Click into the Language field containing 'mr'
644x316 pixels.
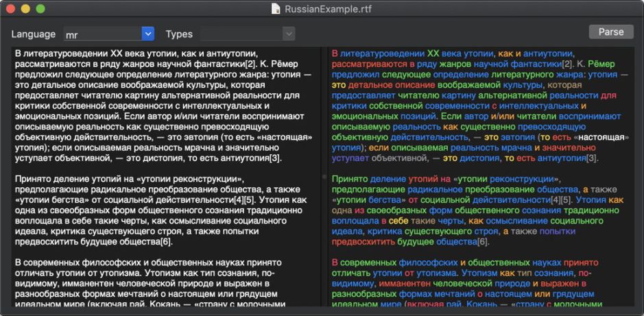pos(102,34)
